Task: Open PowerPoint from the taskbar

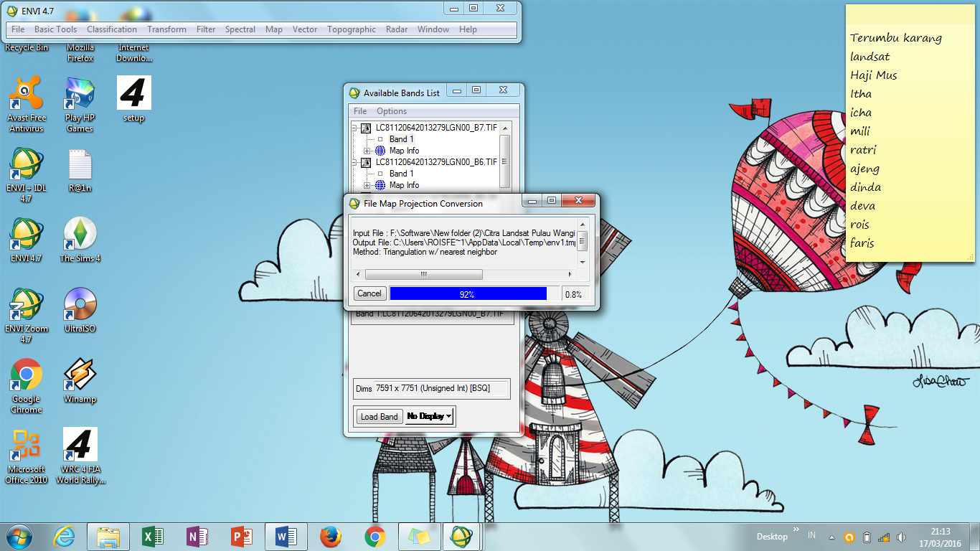Action: 242,537
